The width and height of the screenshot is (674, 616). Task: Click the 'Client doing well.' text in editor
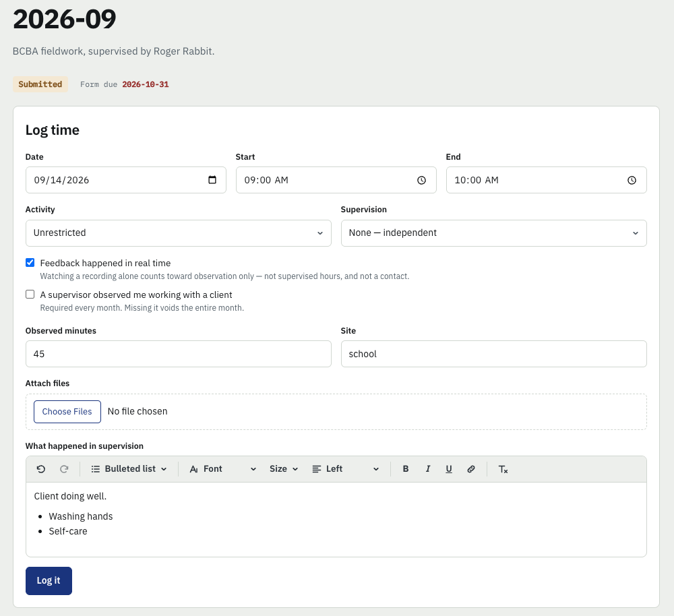70,496
